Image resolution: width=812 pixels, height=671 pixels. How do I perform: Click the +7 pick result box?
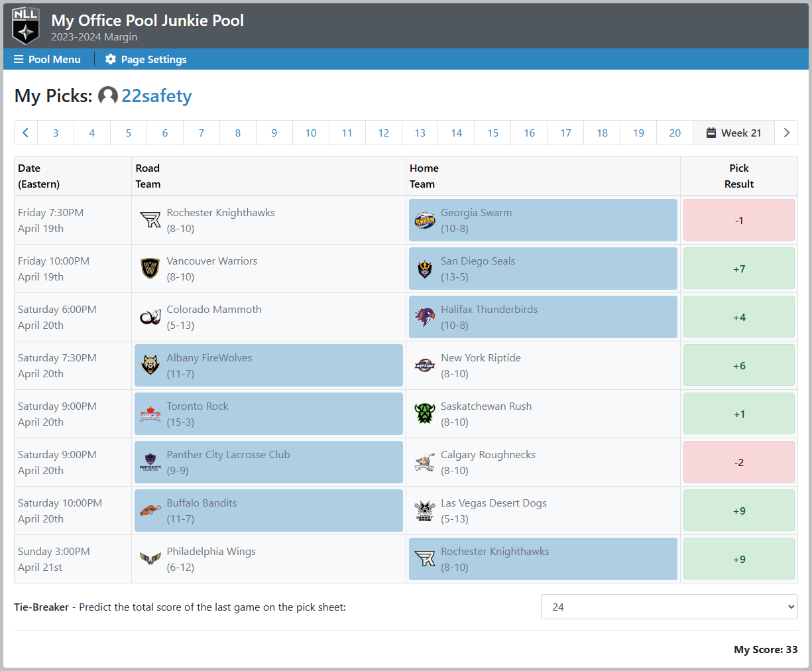739,269
